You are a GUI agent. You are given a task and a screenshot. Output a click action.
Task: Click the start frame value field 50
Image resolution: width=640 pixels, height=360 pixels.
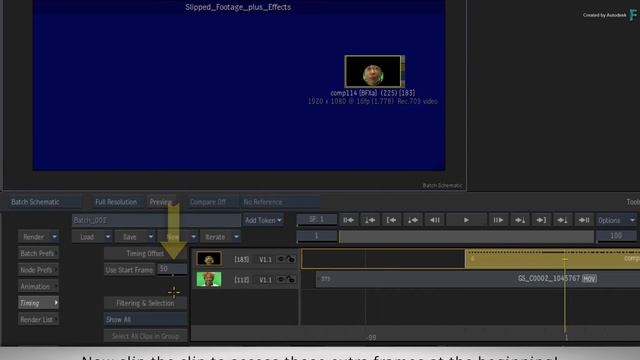pyautogui.click(x=172, y=269)
